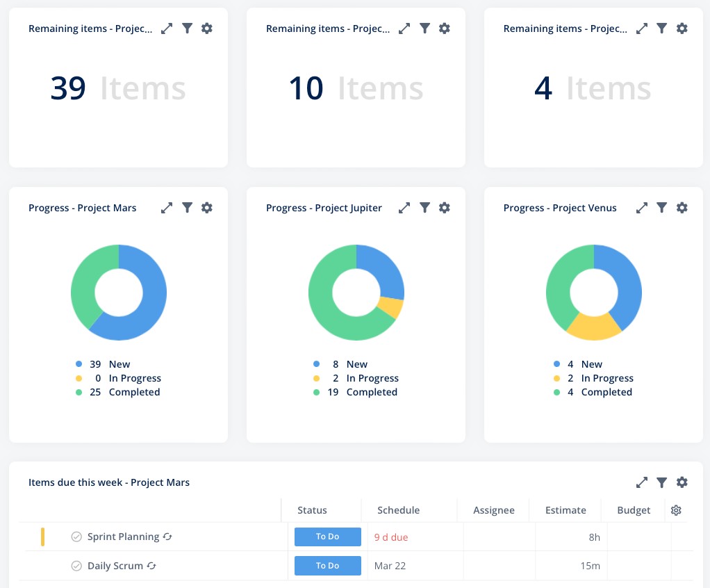Expand the Items due this week widget
This screenshot has height=588, width=710.
642,482
